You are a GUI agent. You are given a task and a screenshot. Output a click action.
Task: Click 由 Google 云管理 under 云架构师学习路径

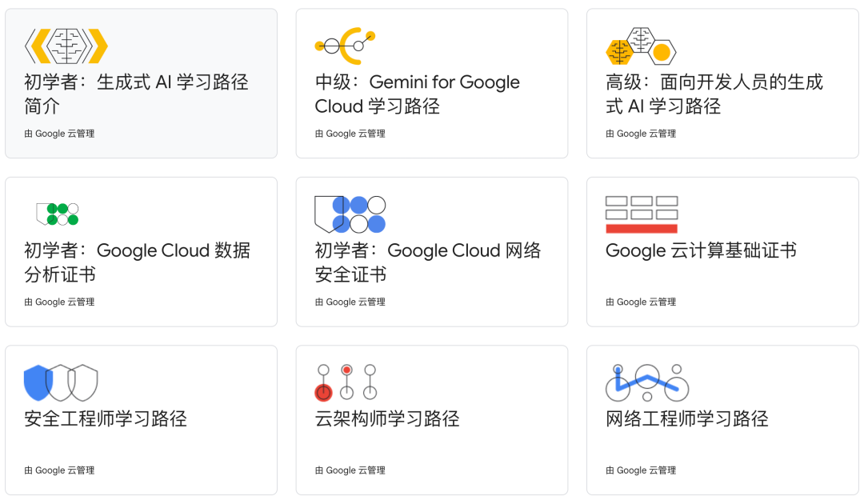350,470
